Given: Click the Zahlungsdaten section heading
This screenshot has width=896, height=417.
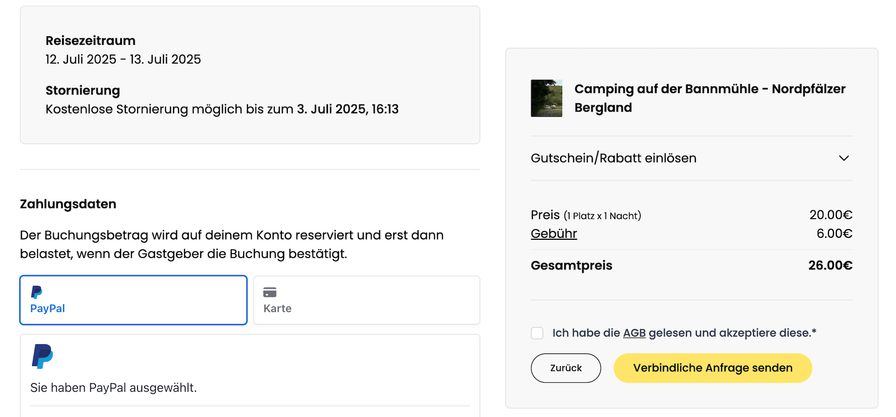Looking at the screenshot, I should click(68, 204).
